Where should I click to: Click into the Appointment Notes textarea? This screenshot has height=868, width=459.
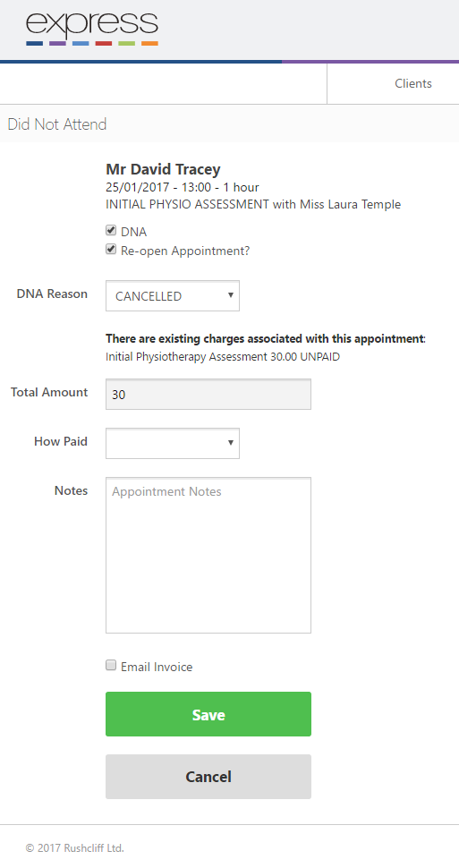(208, 555)
